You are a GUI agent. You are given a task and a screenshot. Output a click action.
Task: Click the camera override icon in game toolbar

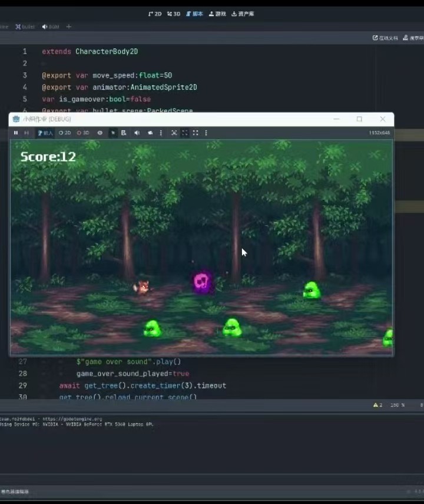[150, 133]
